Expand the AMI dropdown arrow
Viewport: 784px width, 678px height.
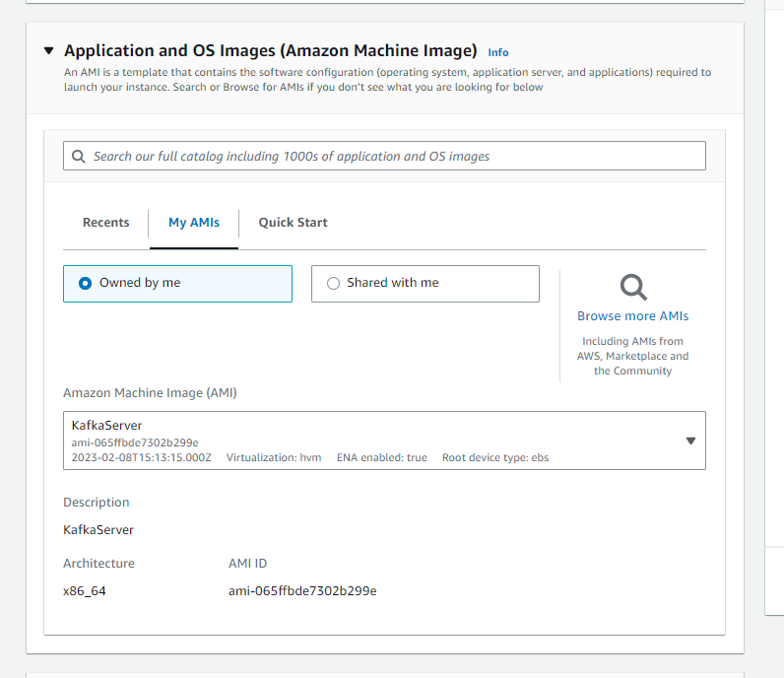tap(690, 441)
